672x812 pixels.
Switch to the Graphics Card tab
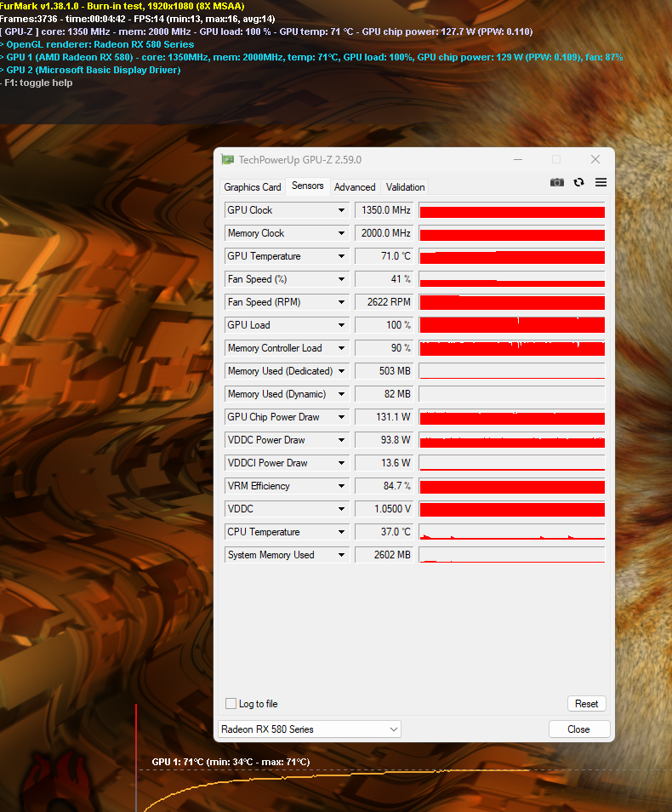click(252, 187)
